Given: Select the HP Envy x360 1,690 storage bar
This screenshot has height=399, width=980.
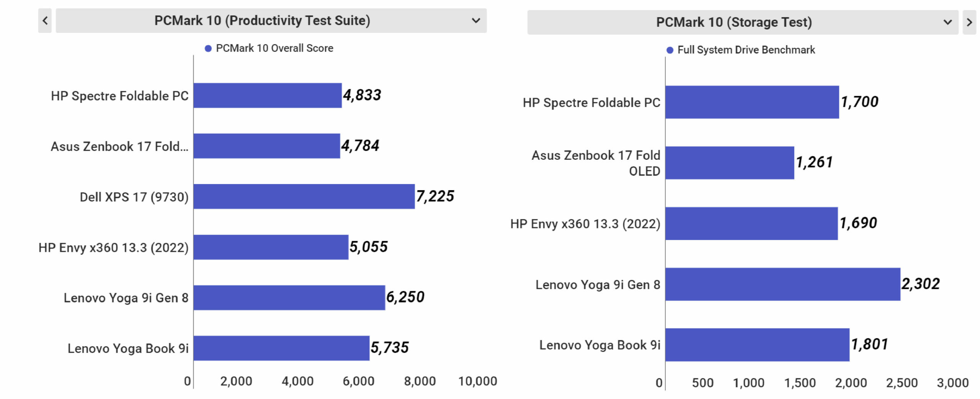Looking at the screenshot, I should click(x=751, y=223).
